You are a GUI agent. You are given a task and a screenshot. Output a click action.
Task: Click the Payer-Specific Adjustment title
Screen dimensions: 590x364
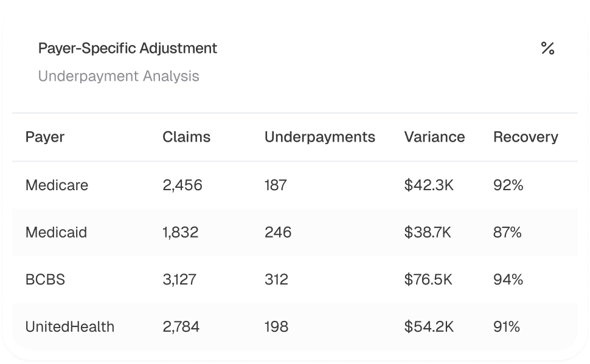pyautogui.click(x=128, y=48)
